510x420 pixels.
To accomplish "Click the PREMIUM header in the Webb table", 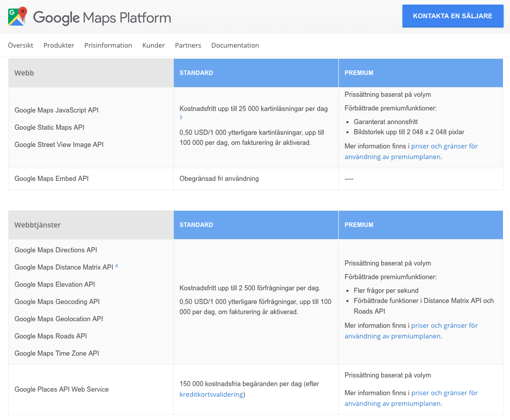I will tap(421, 73).
